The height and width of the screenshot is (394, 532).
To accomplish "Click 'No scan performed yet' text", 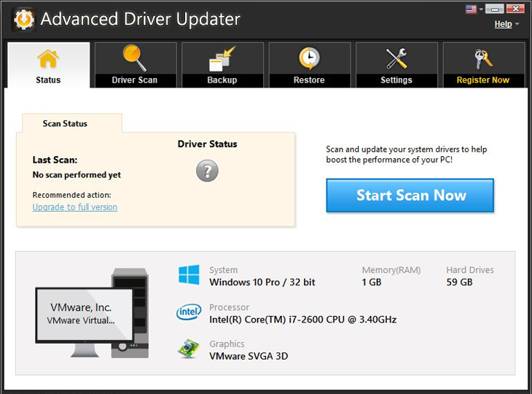I will 77,175.
